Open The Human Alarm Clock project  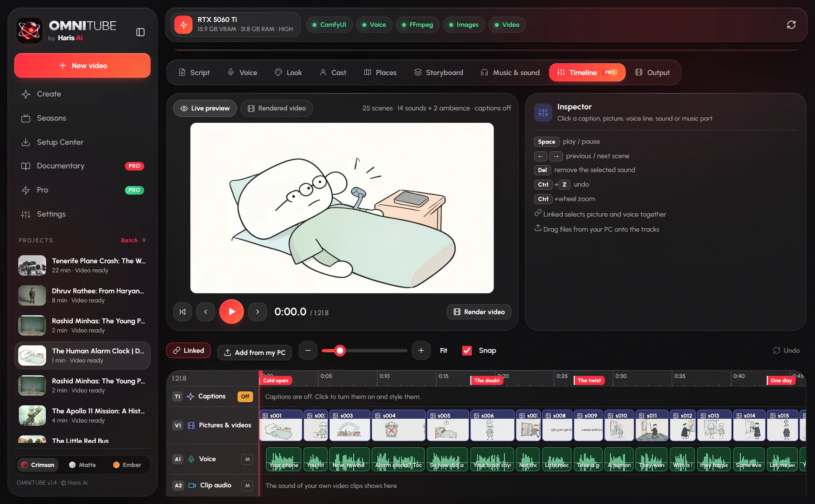click(82, 355)
